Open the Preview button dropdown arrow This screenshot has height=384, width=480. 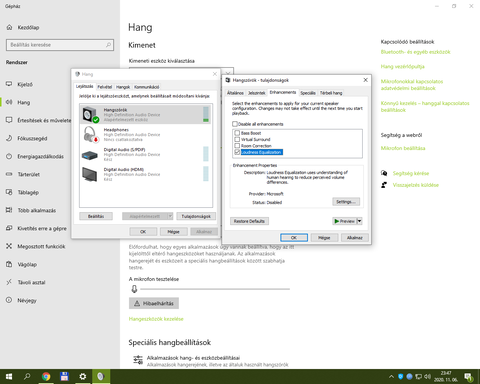(x=360, y=221)
